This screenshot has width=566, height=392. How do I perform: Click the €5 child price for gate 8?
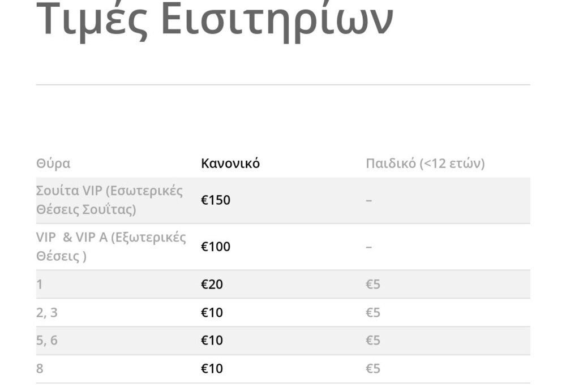(373, 369)
